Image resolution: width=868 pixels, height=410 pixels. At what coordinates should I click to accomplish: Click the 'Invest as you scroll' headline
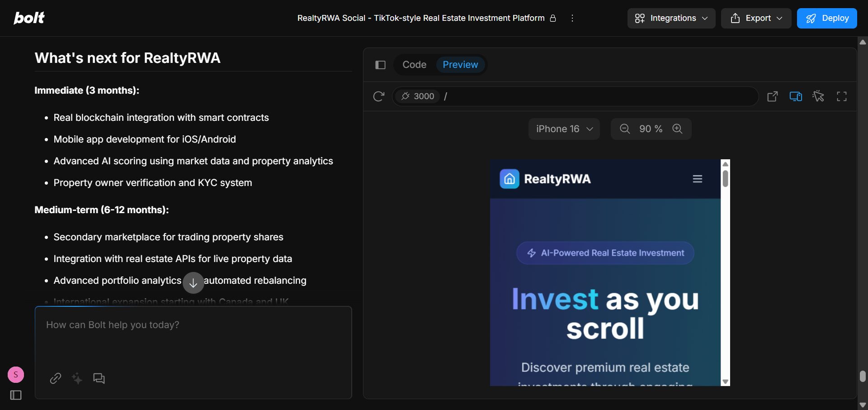tap(605, 313)
